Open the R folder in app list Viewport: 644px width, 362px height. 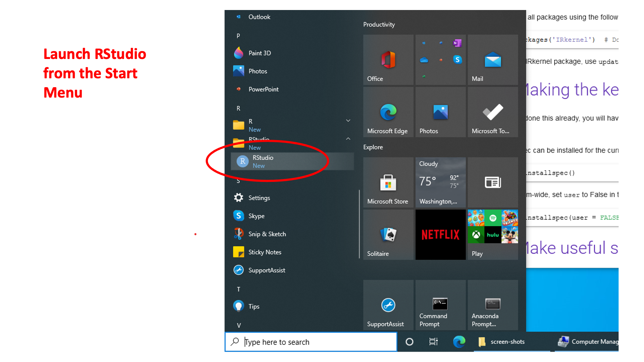[292, 125]
